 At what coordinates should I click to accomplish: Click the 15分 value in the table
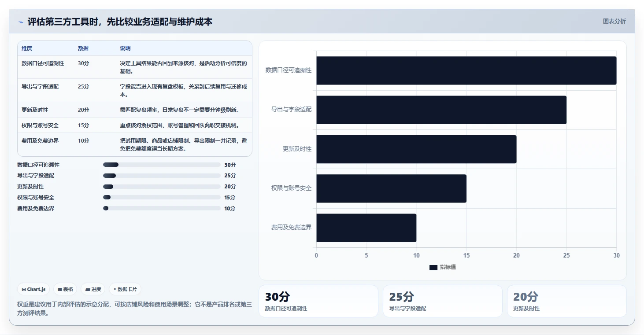pyautogui.click(x=83, y=125)
